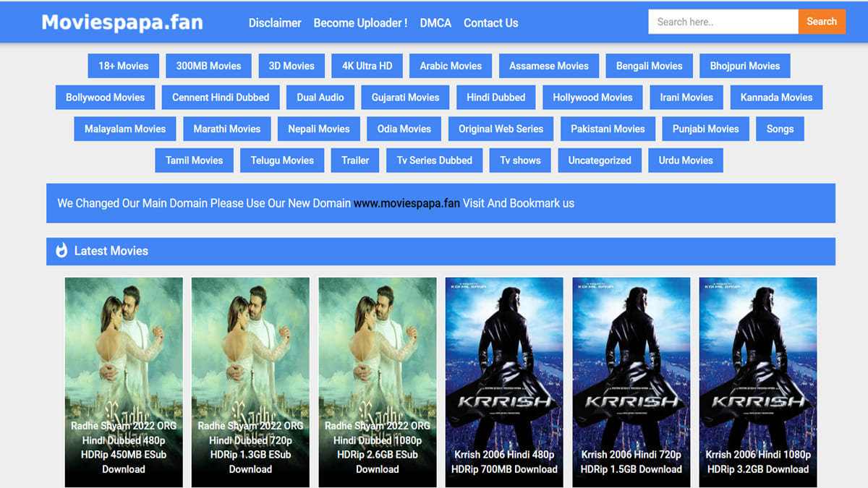868x488 pixels.
Task: Open the Trailer category
Action: tap(355, 160)
